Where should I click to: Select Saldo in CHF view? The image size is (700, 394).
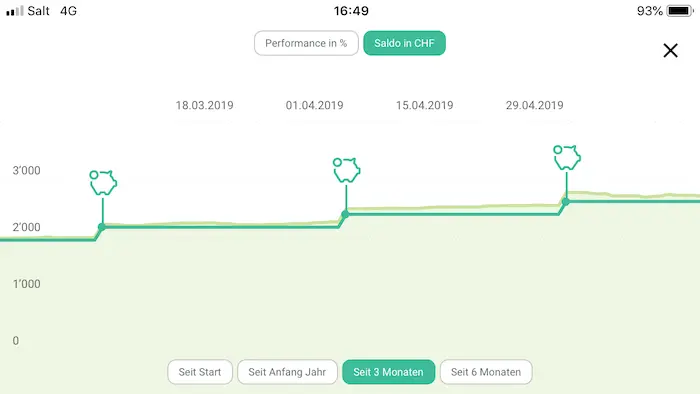404,43
